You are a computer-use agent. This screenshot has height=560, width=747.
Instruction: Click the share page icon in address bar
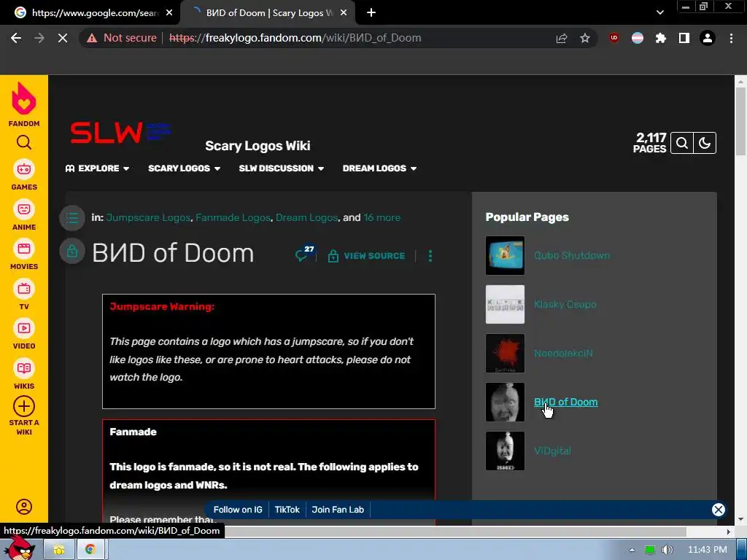562,38
